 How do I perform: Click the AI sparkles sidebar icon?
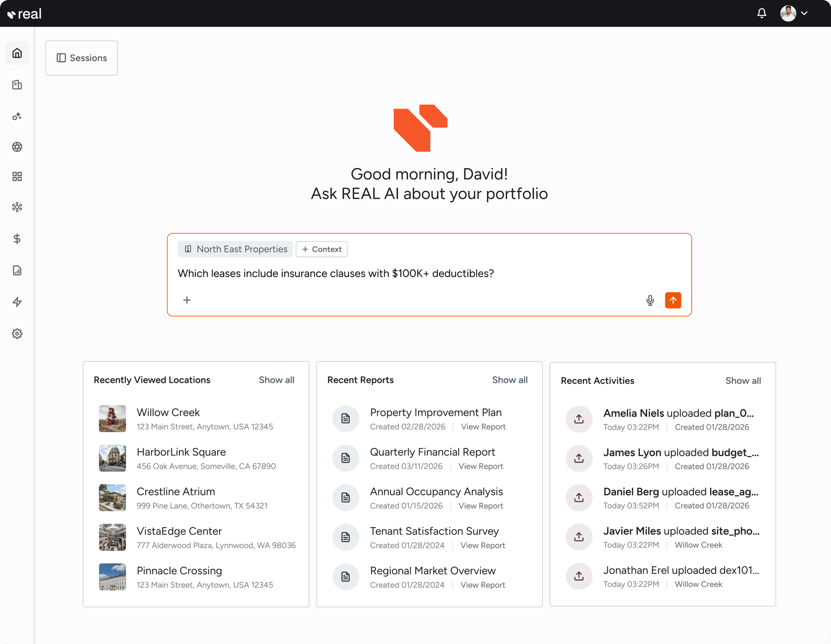pos(17,116)
